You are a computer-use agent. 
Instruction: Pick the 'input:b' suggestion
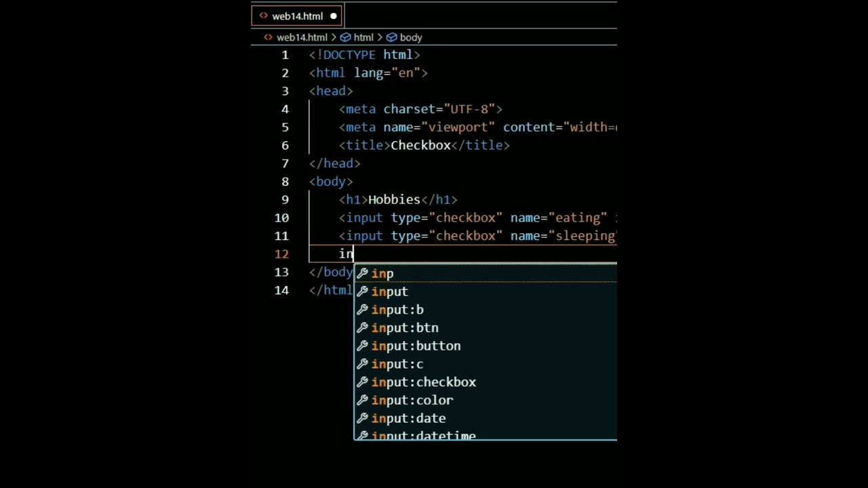click(486, 310)
